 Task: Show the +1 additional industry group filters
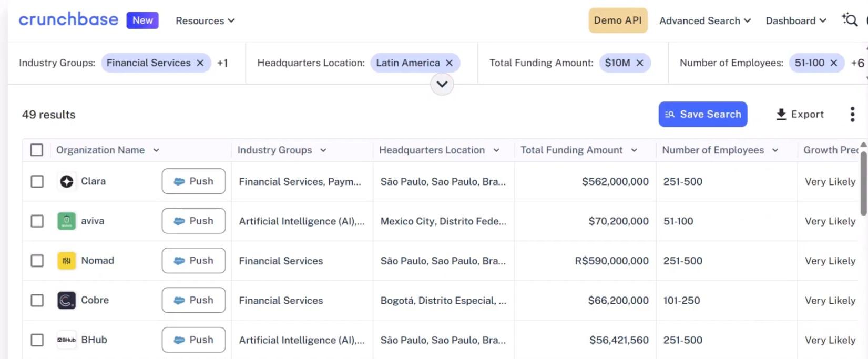[222, 63]
